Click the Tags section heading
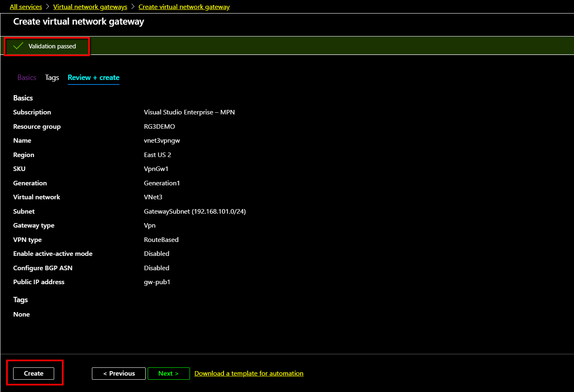 21,300
